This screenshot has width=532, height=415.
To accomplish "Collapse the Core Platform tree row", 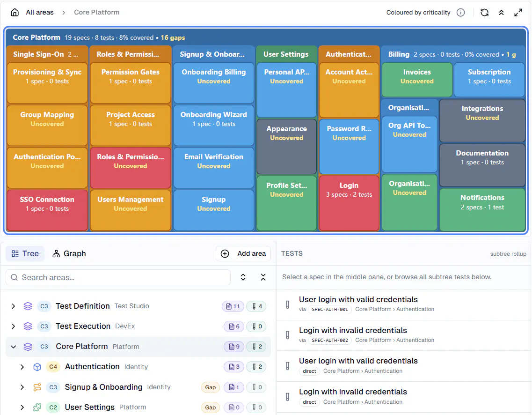I will (x=13, y=347).
